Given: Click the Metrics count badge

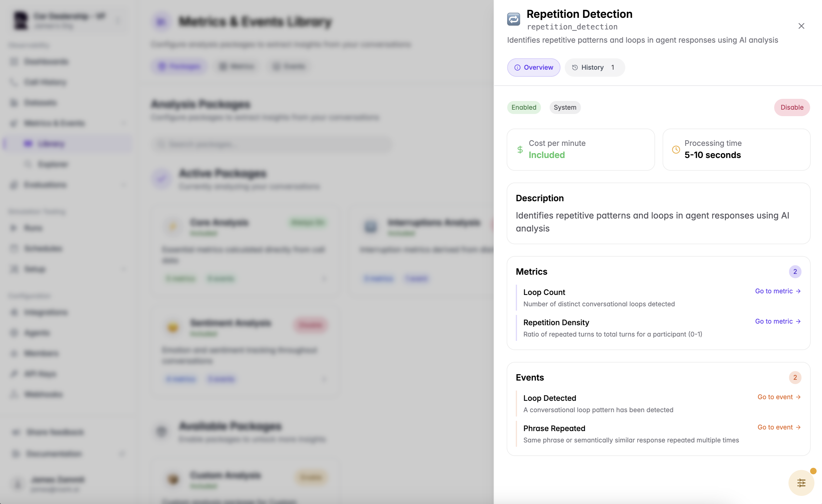Looking at the screenshot, I should tap(795, 271).
